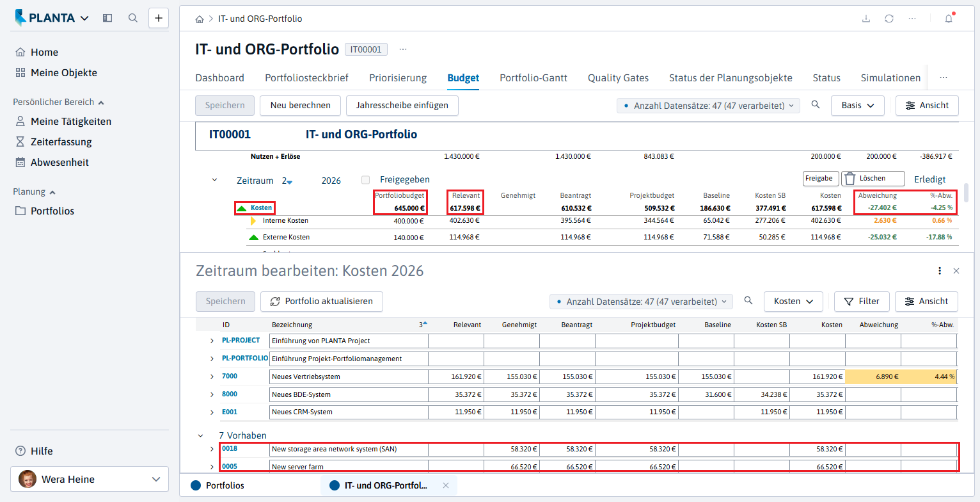Click the Löschen trash button
Screen dimensions: 980x502
click(x=873, y=179)
